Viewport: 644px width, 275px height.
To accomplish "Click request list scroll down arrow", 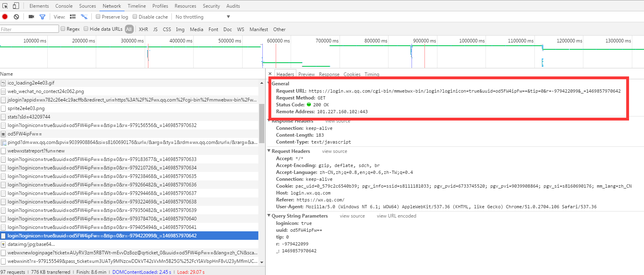I will (x=262, y=262).
